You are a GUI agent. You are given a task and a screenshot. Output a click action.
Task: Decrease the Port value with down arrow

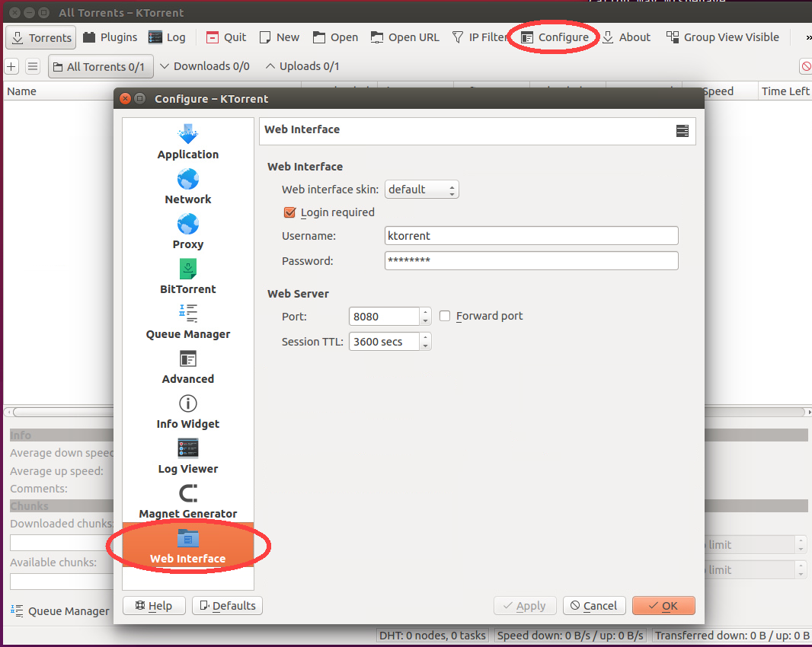425,321
